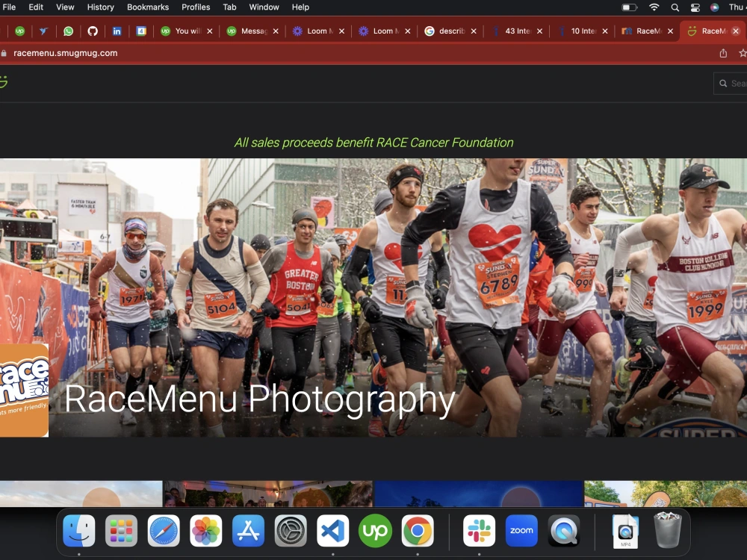Open the History menu
This screenshot has height=560, width=747.
pos(101,7)
